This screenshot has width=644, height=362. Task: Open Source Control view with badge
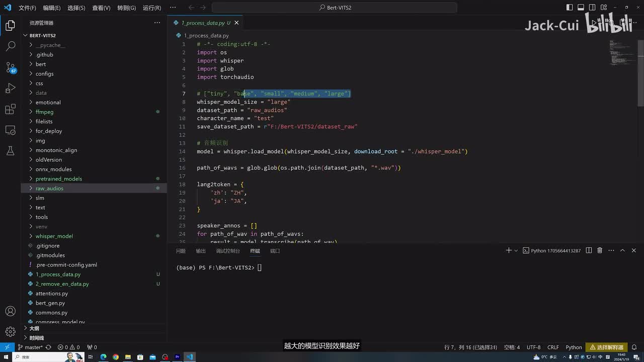point(10,67)
